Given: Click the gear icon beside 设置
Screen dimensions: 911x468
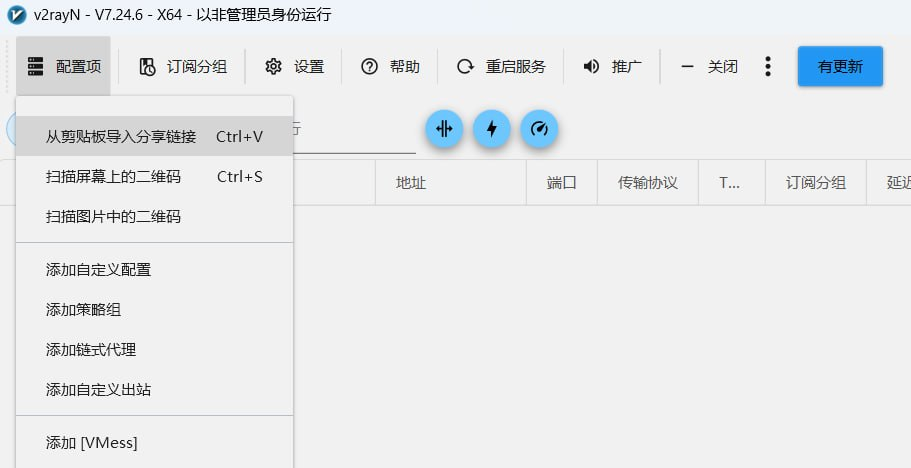Looking at the screenshot, I should click(273, 66).
